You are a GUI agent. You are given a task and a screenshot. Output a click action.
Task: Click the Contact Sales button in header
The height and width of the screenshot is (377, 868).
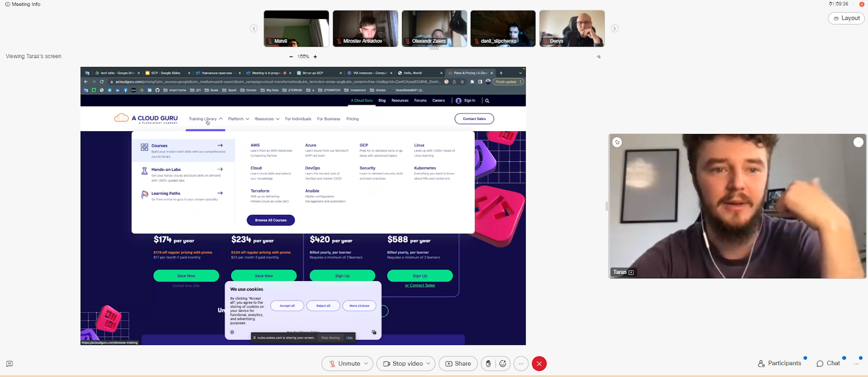[x=474, y=119]
